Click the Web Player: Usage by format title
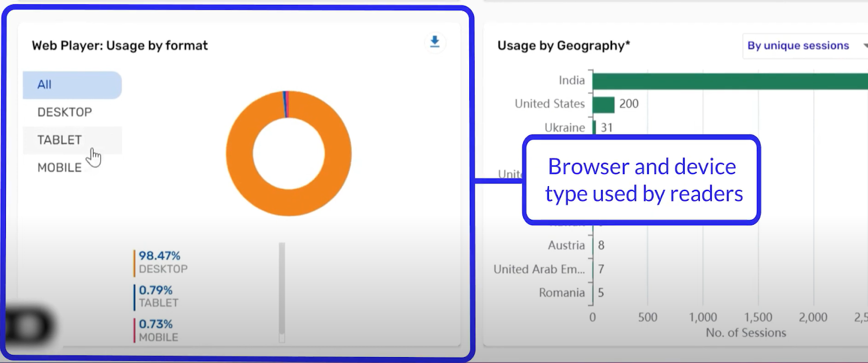868x363 pixels. click(x=120, y=46)
